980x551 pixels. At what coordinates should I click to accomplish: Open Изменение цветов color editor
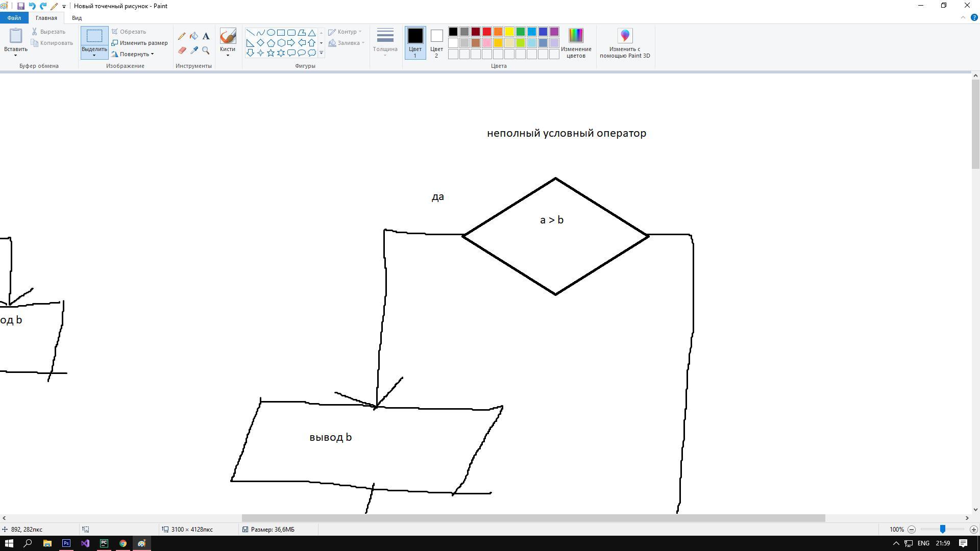pos(576,43)
